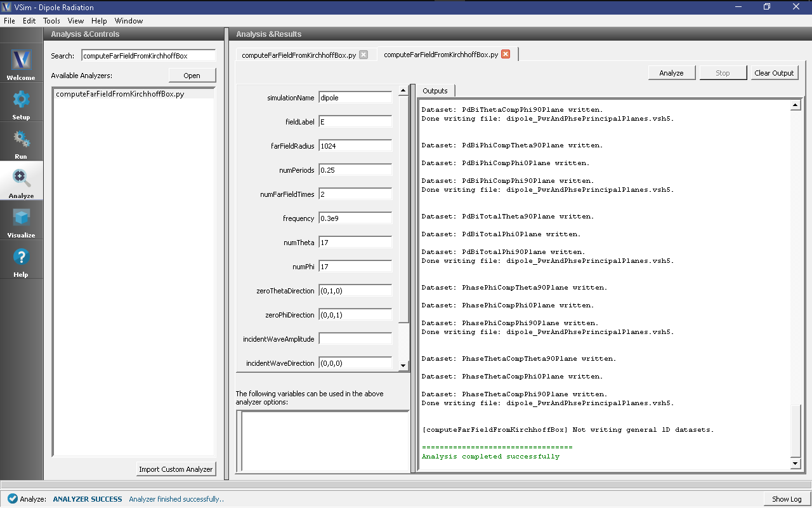Screen dimensions: 812x508
Task: Switch to the Run panel icon
Action: (21, 139)
